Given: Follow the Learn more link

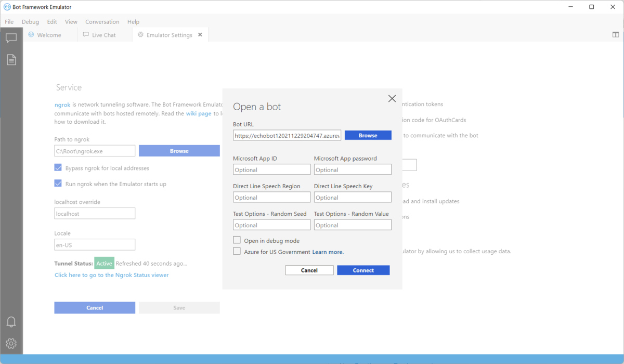Looking at the screenshot, I should coord(328,252).
